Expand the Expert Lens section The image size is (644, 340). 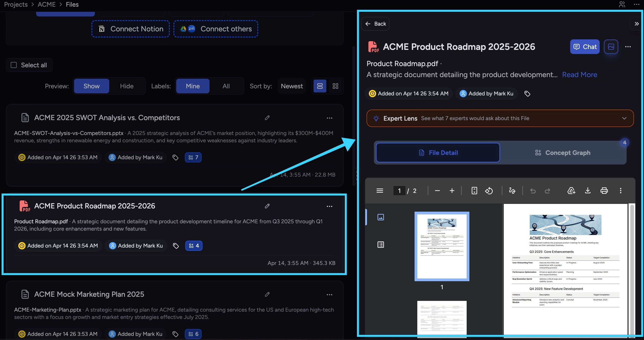[500, 119]
